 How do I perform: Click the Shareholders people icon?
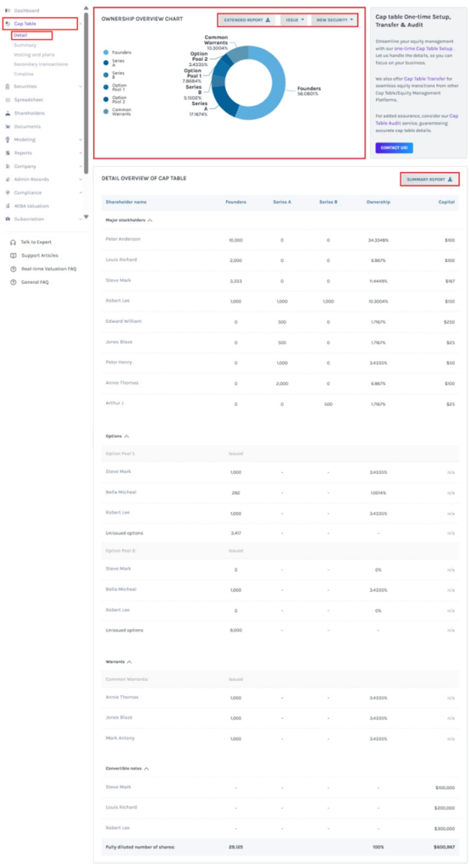[8, 114]
